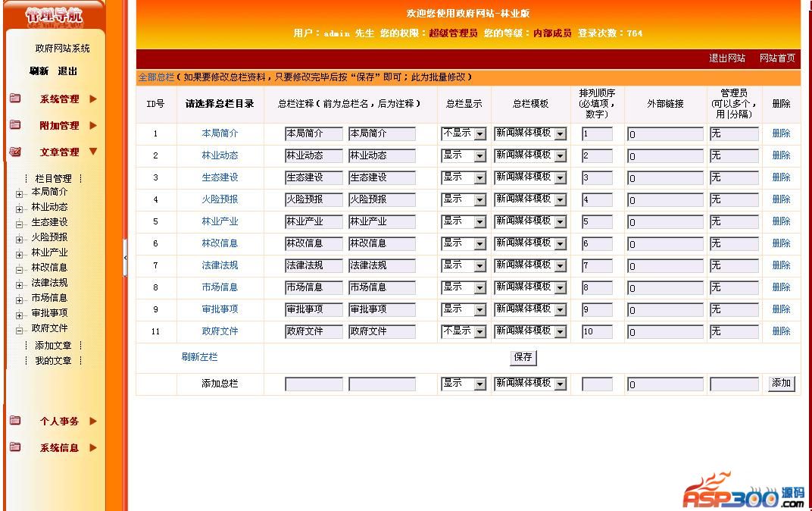
Task: Open the 总栏模板 dropdown for 市场信息
Action: point(530,287)
